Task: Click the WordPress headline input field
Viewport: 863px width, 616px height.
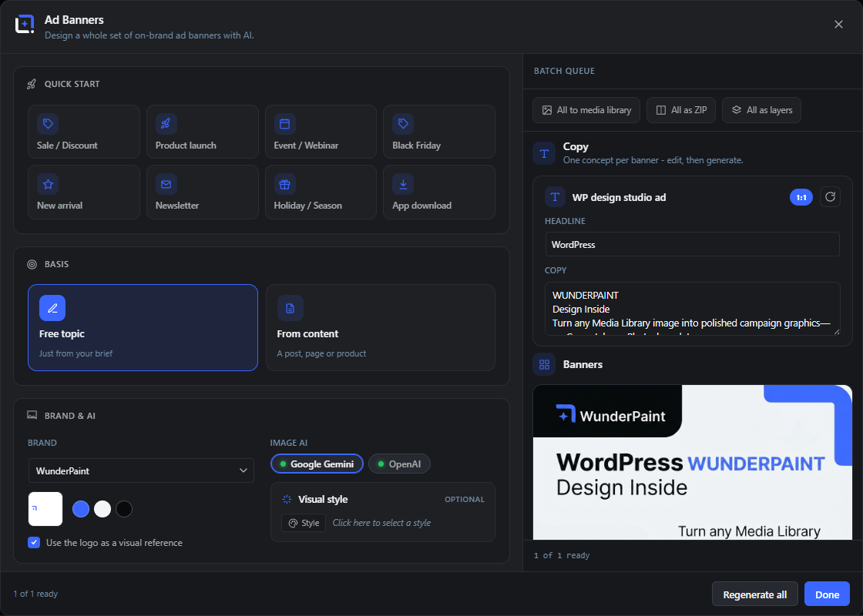Action: (692, 244)
